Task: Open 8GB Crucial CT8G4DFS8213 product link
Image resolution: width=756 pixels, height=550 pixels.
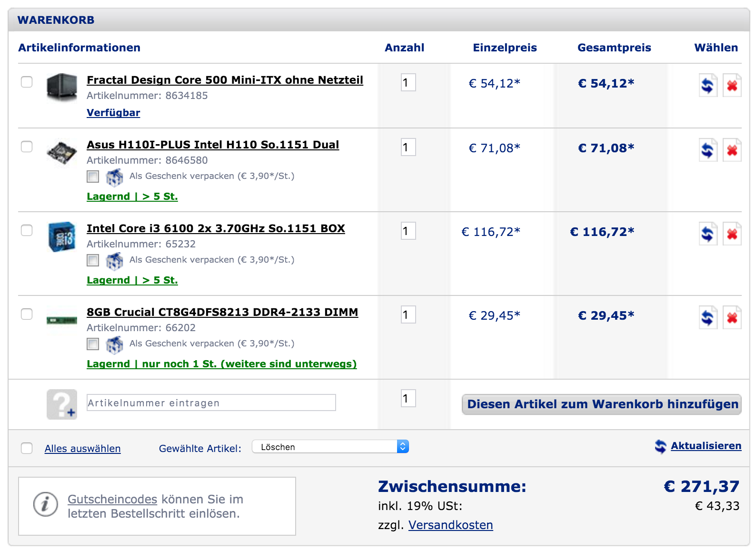Action: (222, 312)
